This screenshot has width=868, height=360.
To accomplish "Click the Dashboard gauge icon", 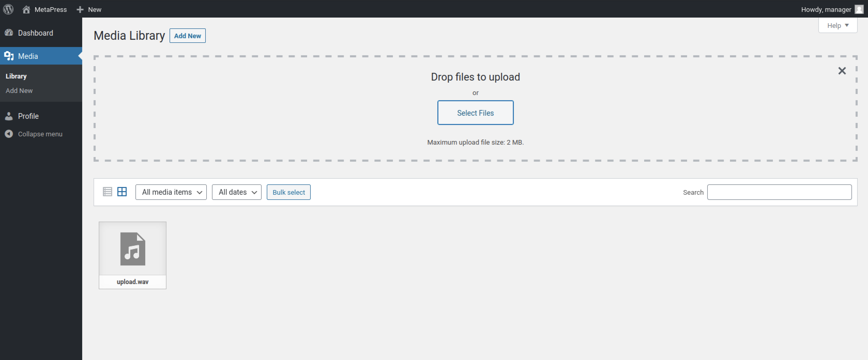I will (x=9, y=33).
